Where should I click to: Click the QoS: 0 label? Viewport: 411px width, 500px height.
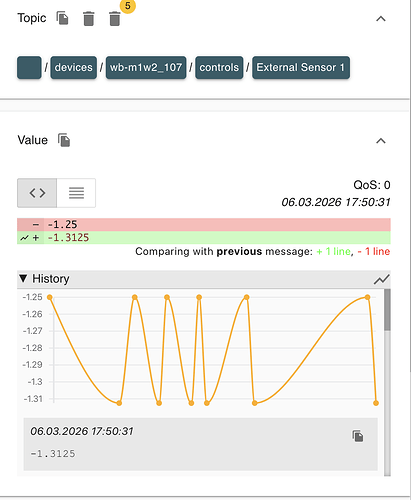(x=372, y=185)
